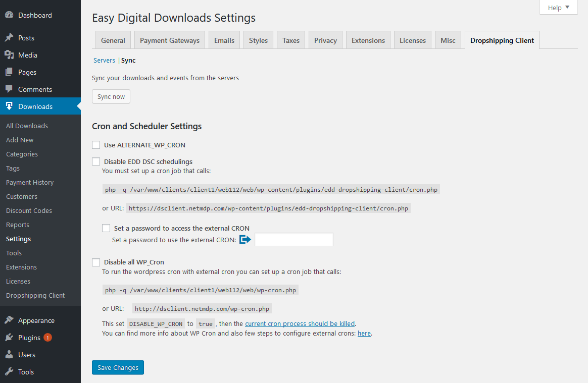Click the Pages icon in sidebar

click(9, 72)
